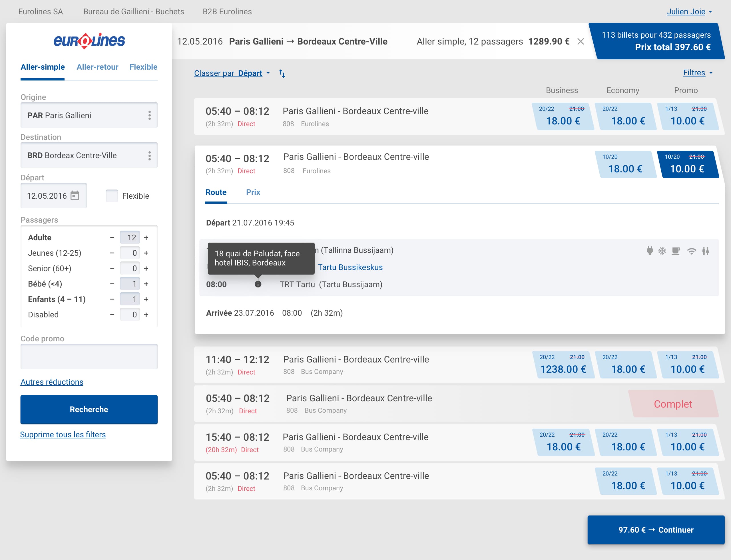Screen dimensions: 731x560
Task: Click the Code promo input field
Action: [89, 357]
